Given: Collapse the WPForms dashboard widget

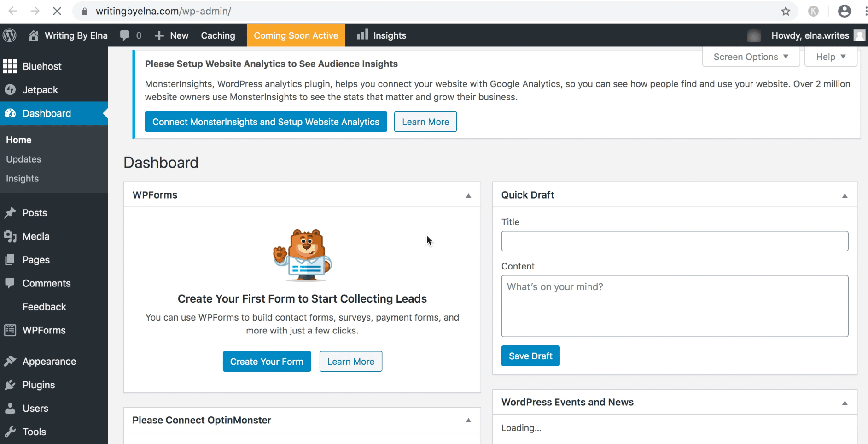Looking at the screenshot, I should click(x=468, y=195).
